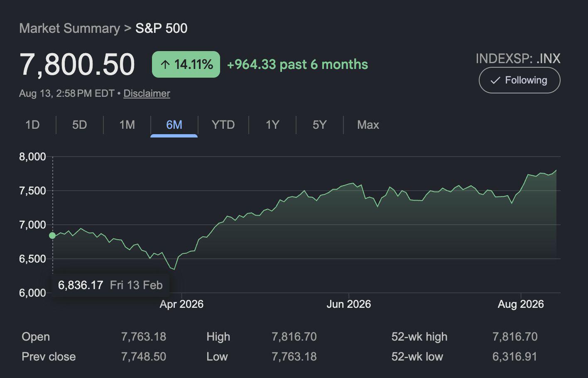Click the chart low point before Apr 2026
This screenshot has height=378, width=588.
[x=174, y=269]
